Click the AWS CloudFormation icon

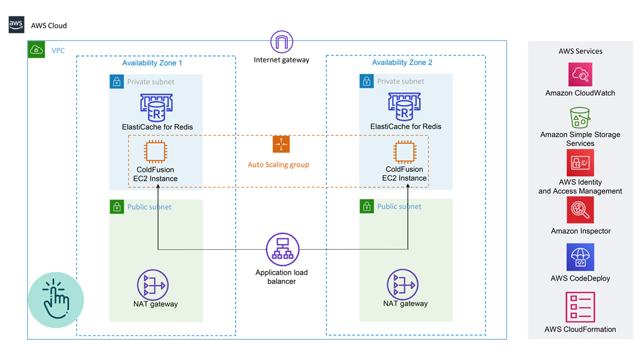(580, 307)
